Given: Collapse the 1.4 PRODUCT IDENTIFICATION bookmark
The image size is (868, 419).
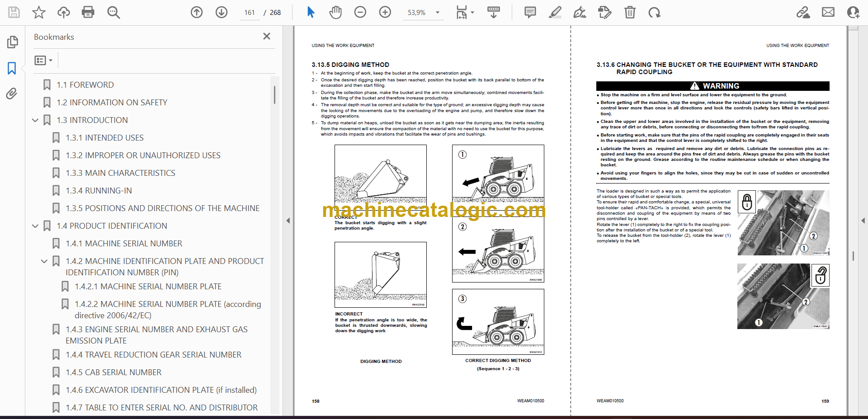Looking at the screenshot, I should coord(35,226).
